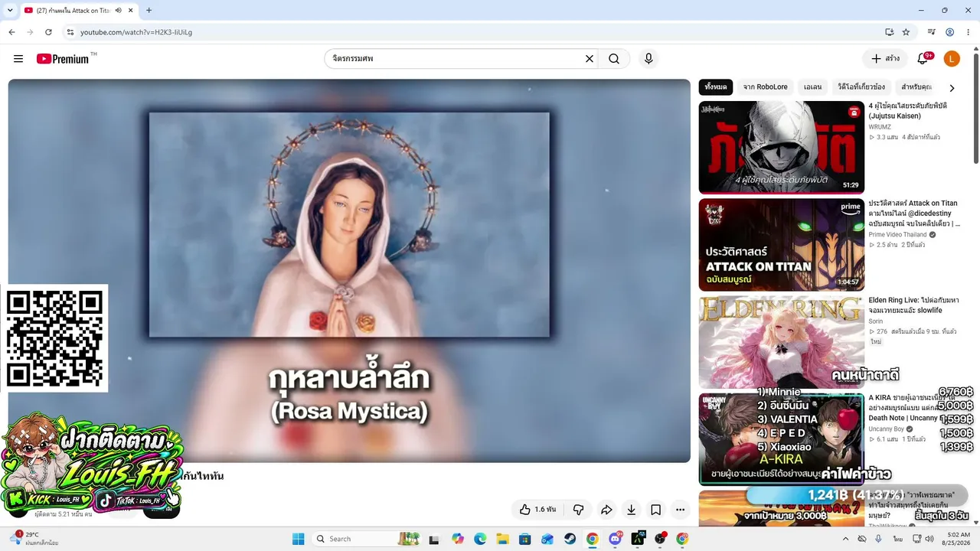This screenshot has height=551, width=980.
Task: Launch Copilot from the taskbar
Action: (458, 539)
